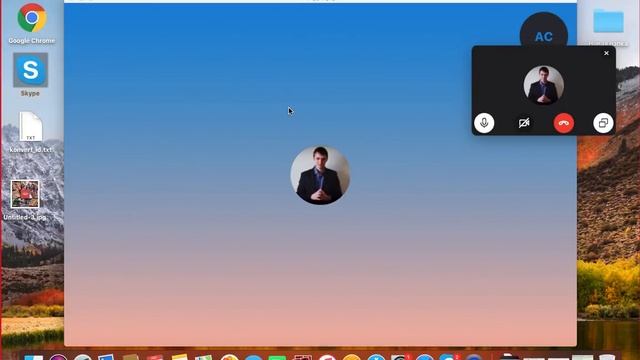This screenshot has width=640, height=360.
Task: Close the mini call window
Action: (x=607, y=53)
